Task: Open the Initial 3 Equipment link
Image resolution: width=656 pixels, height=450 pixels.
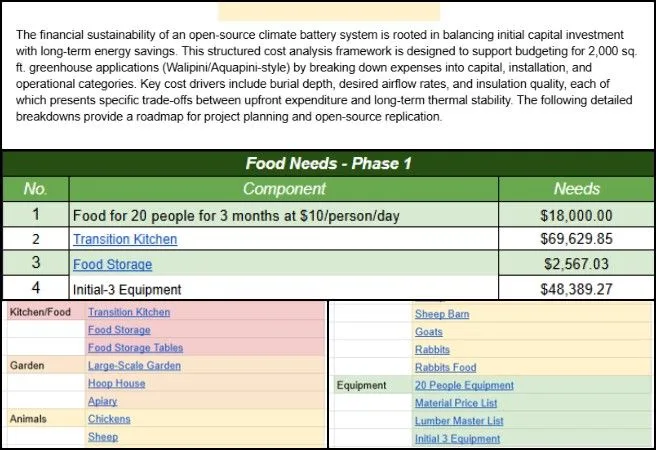Action: pos(457,439)
